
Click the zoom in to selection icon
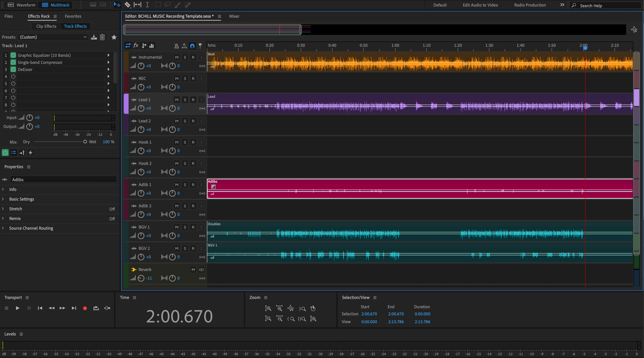coord(302,319)
